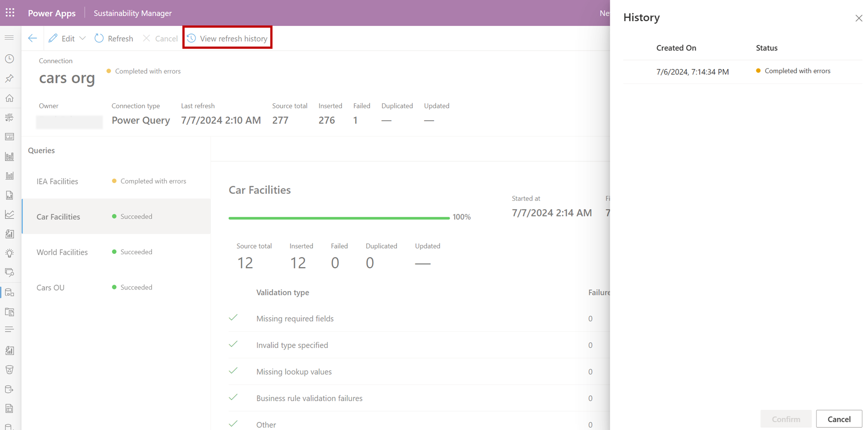Open the recycle bin icon in sidebar
Image resolution: width=868 pixels, height=430 pixels.
tap(9, 370)
